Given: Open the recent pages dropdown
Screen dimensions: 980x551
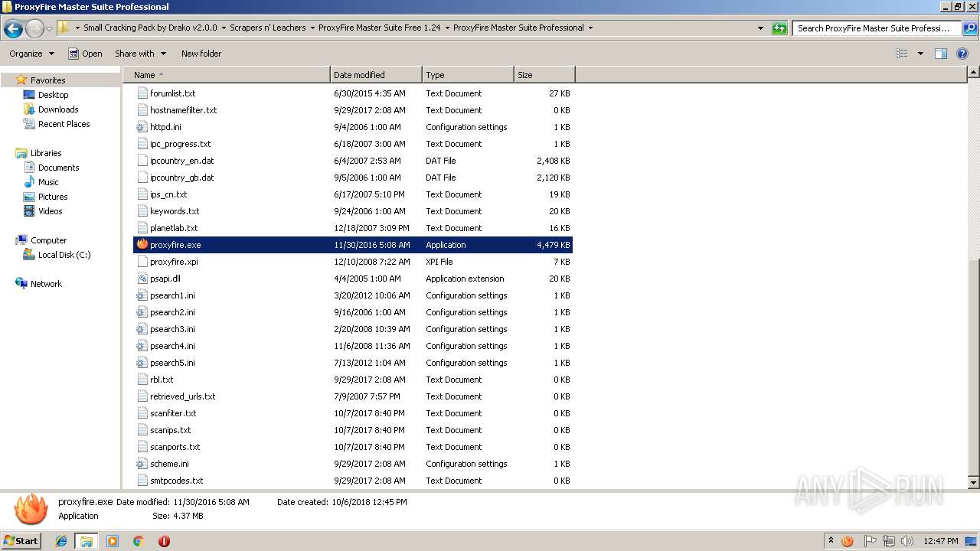Looking at the screenshot, I should (x=49, y=29).
